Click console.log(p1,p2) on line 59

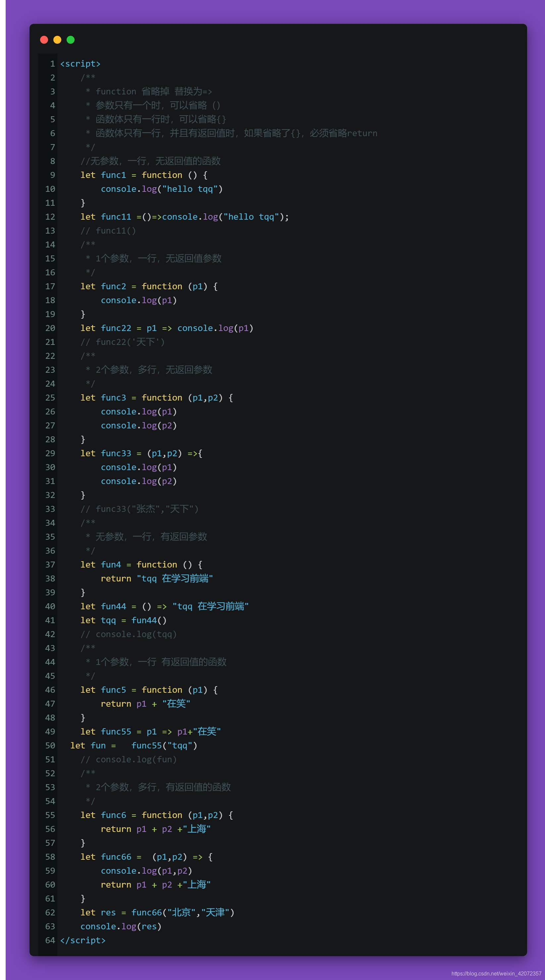click(x=146, y=871)
